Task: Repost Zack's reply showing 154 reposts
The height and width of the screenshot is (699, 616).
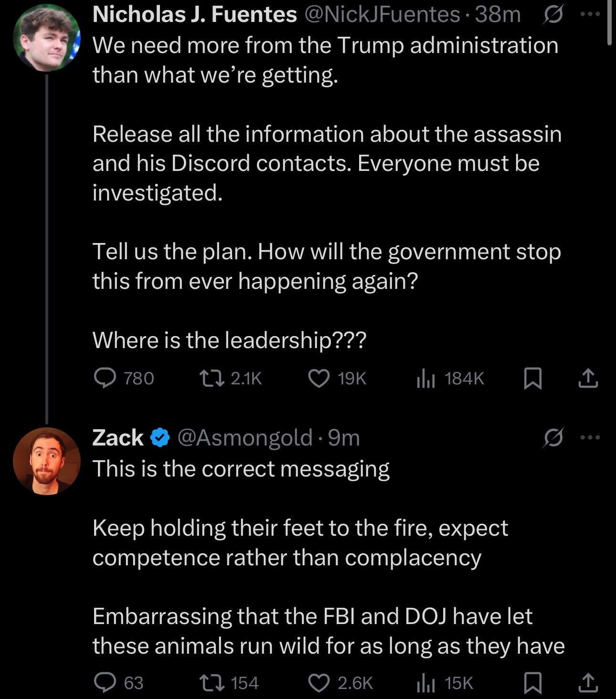Action: (x=212, y=683)
